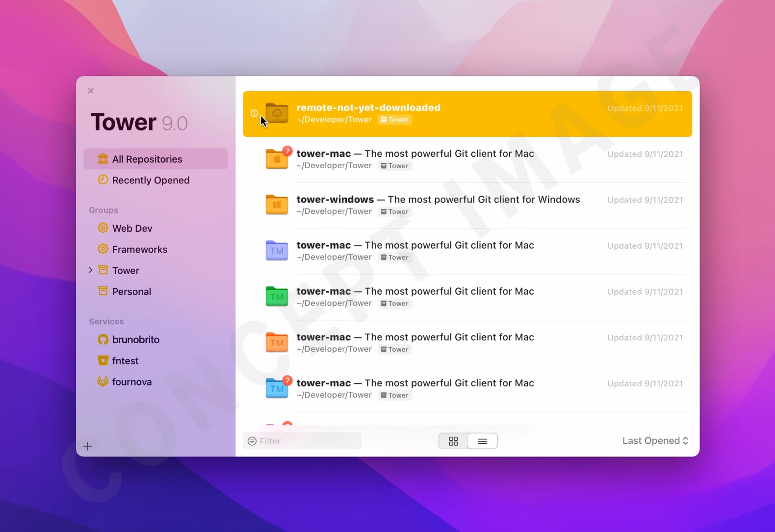Click the GitLab icon for fournova
775x532 pixels.
click(x=103, y=381)
